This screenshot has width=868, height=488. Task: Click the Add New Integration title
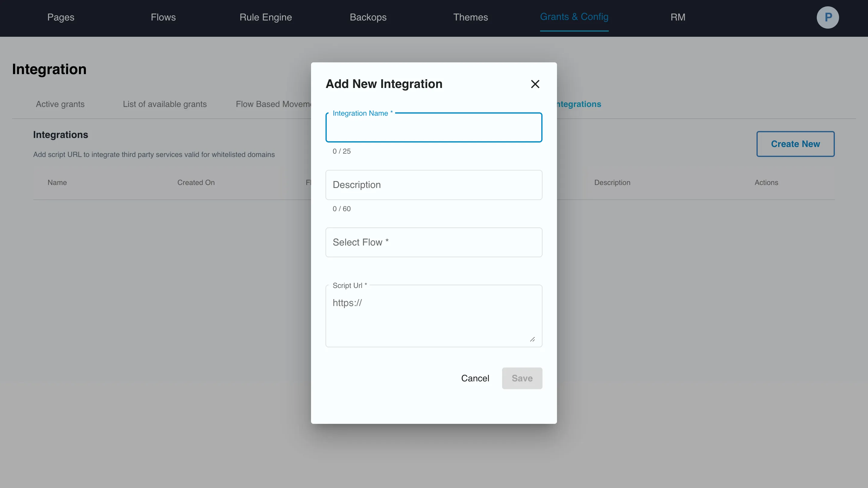384,84
